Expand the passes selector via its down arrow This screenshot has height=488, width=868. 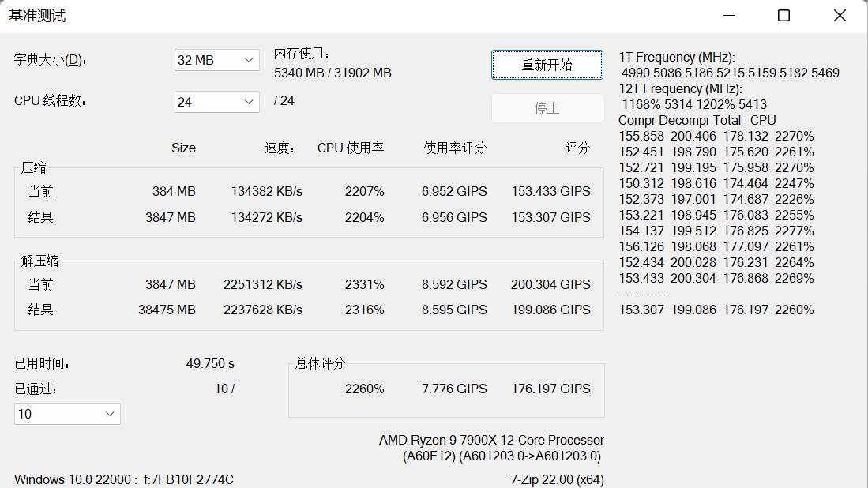click(x=110, y=413)
